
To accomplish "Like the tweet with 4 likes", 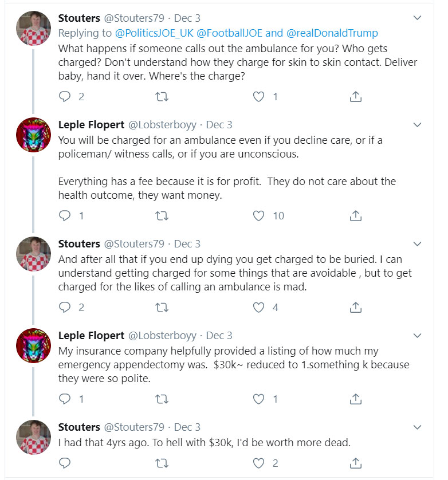I will 259,308.
